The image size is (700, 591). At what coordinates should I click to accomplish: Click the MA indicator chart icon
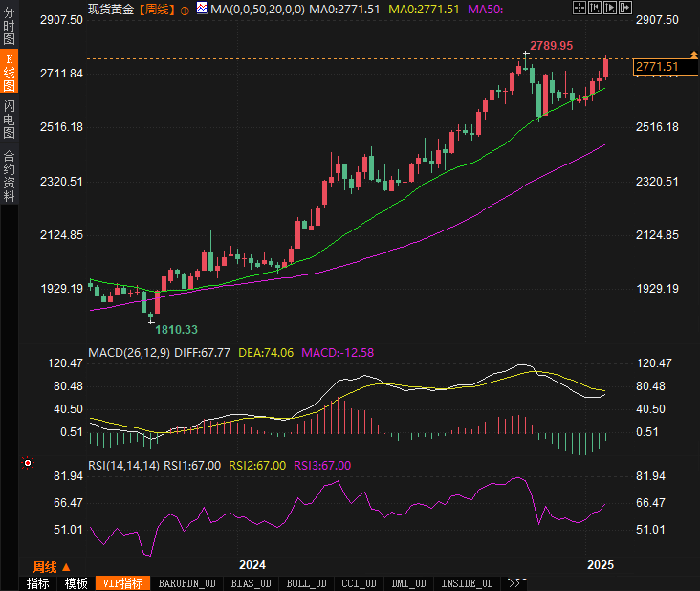(202, 9)
